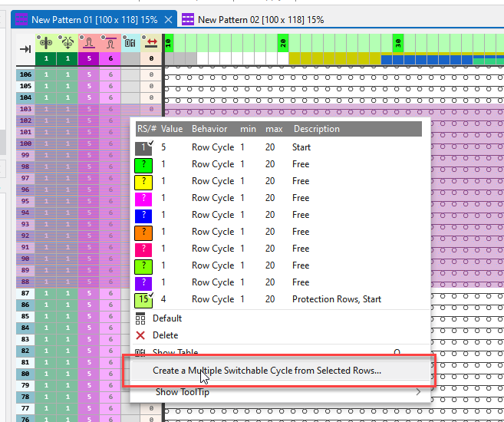
Task: Click the pink stitch icon with overline
Action: click(110, 43)
